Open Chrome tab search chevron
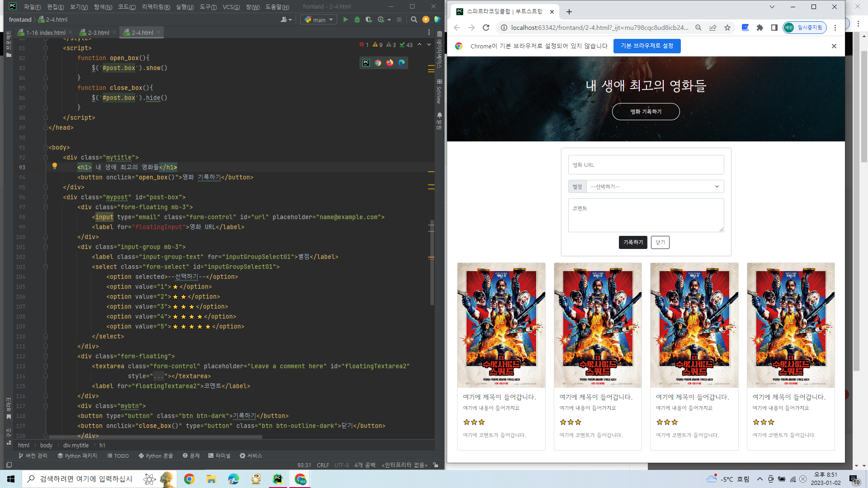868x488 pixels. (x=772, y=7)
